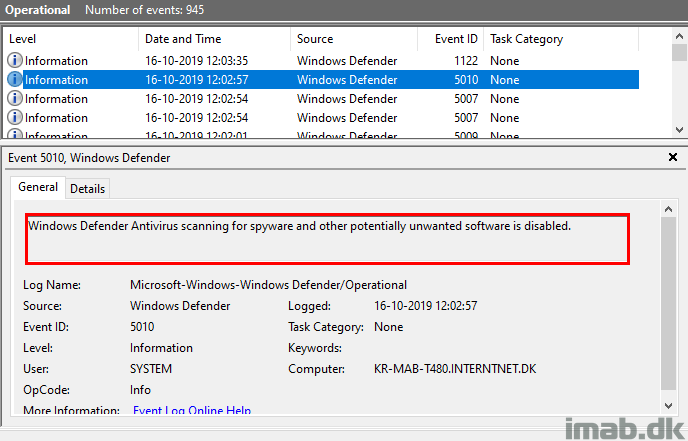Sort events by the Level column header
Image resolution: width=688 pixels, height=441 pixels.
(71, 39)
